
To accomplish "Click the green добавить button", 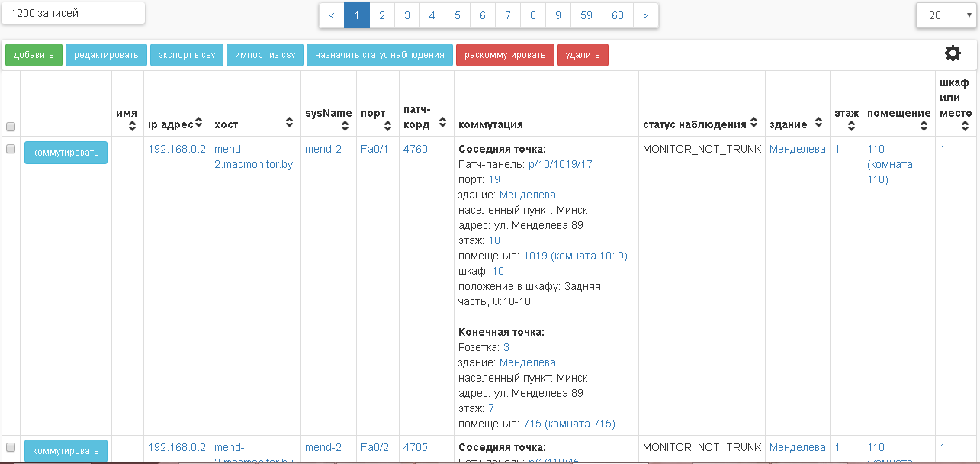I will [34, 55].
